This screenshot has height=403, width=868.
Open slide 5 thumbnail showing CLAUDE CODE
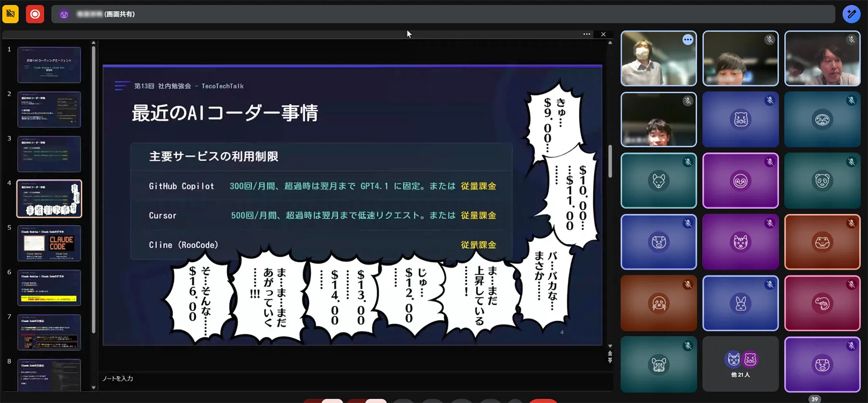[x=49, y=243]
